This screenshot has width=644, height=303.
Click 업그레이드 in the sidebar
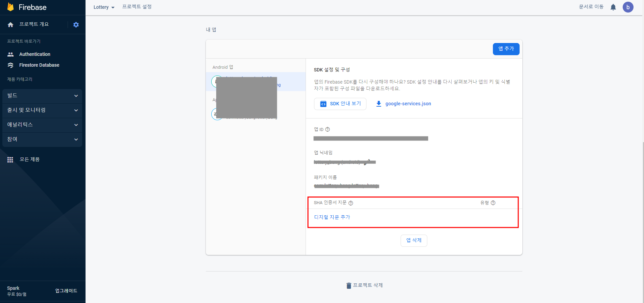(x=66, y=291)
